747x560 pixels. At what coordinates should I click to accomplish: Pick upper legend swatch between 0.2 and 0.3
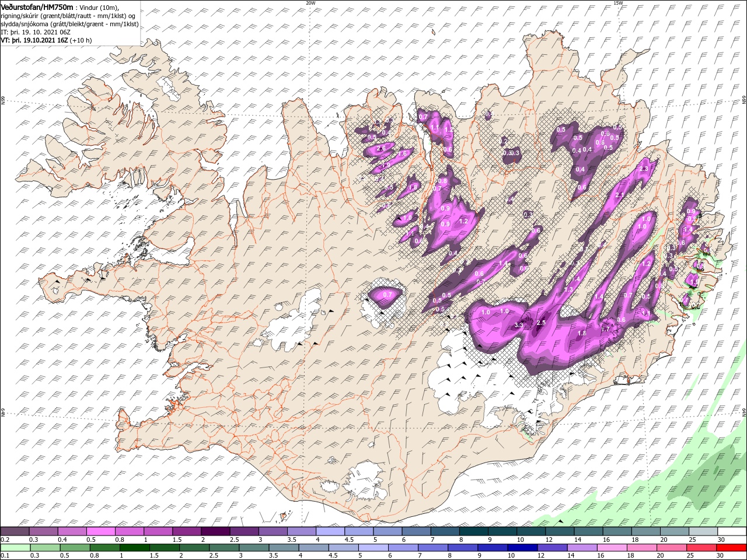(15, 531)
